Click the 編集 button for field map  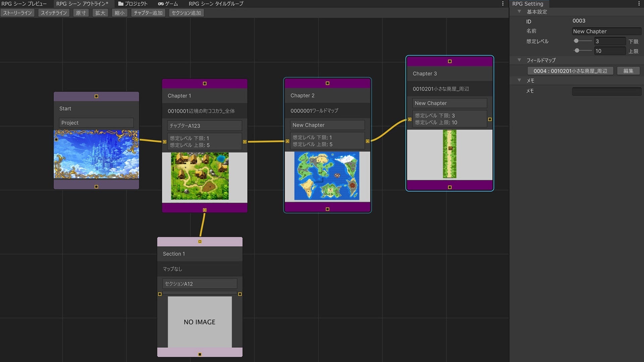click(x=628, y=71)
